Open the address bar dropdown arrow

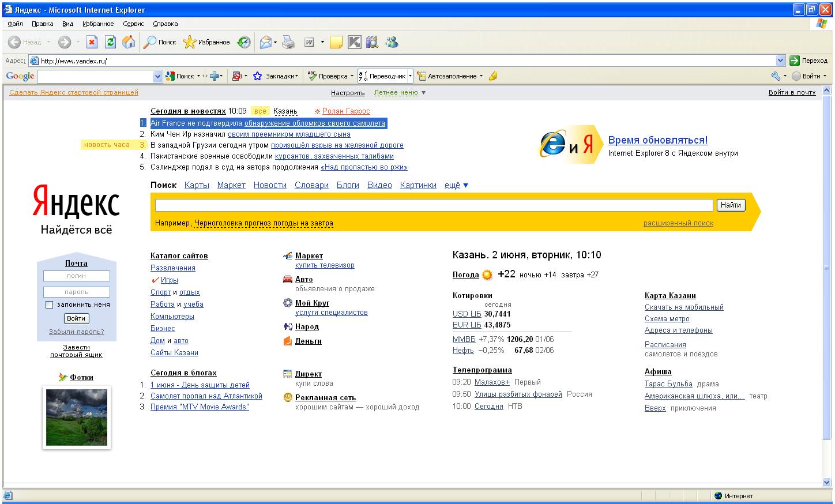[x=780, y=61]
